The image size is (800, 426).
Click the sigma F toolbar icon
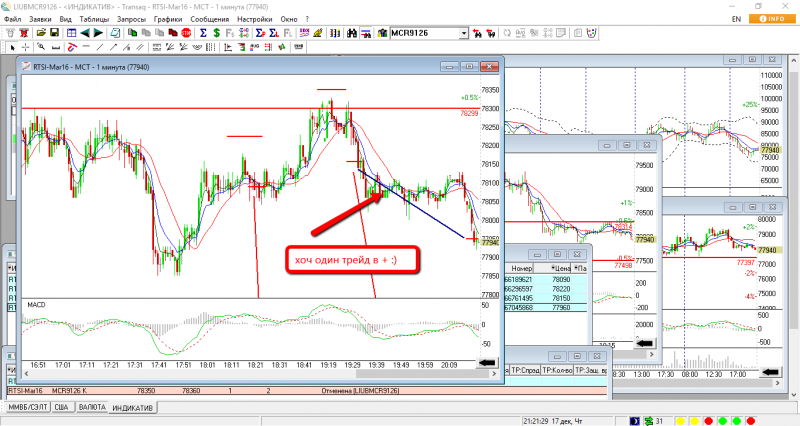[x=260, y=33]
